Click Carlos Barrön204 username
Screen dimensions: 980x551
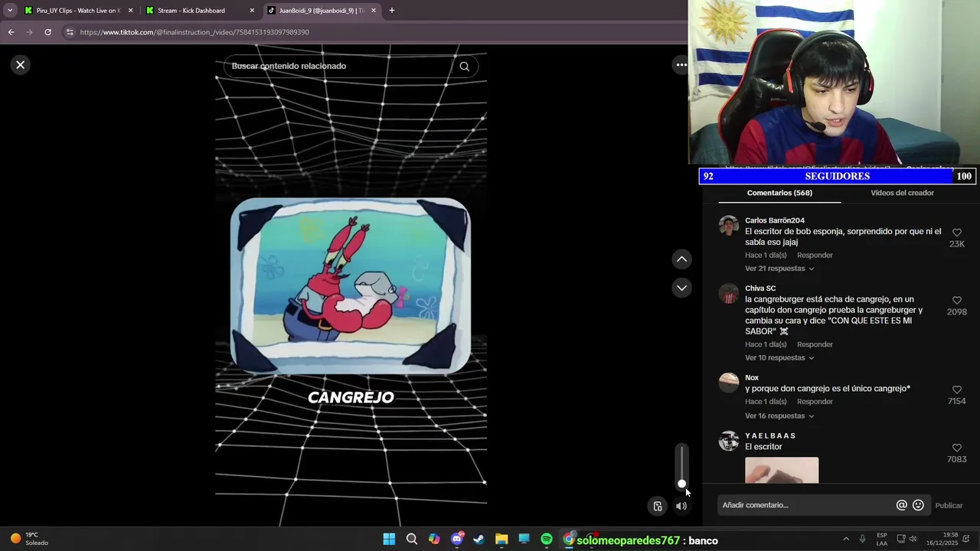pos(775,220)
